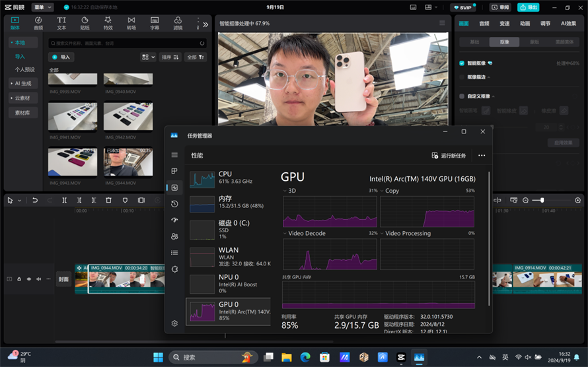Click the timeline zoom slider handle
The image size is (588, 367).
542,200
